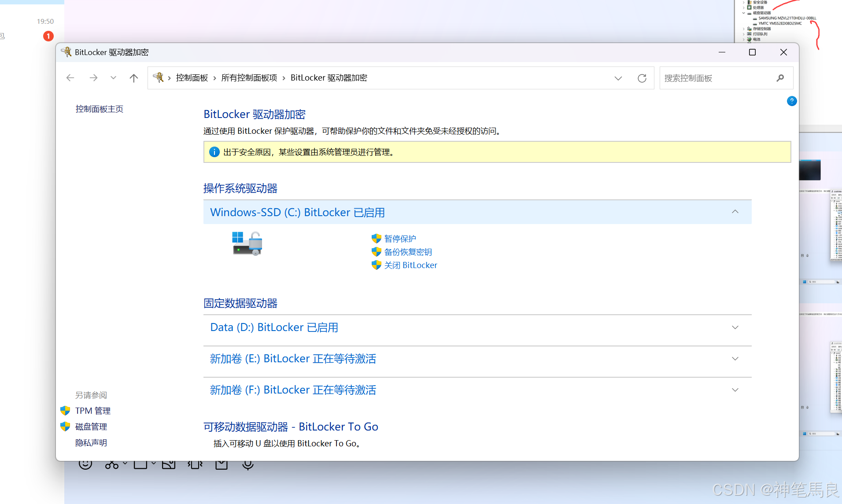Click Data (D:) BitLocker 已启用 heading
Screen dimensions: 842x504
274,327
